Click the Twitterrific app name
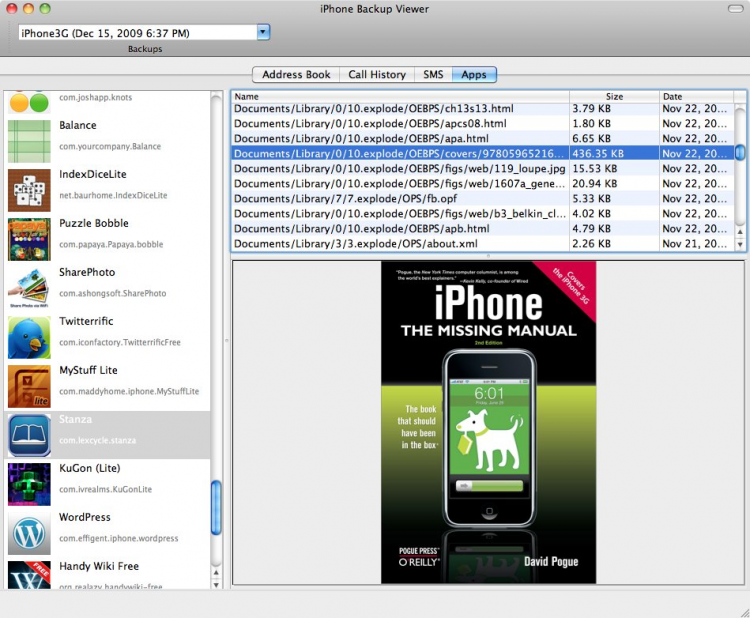Image resolution: width=750 pixels, height=618 pixels. coord(86,321)
